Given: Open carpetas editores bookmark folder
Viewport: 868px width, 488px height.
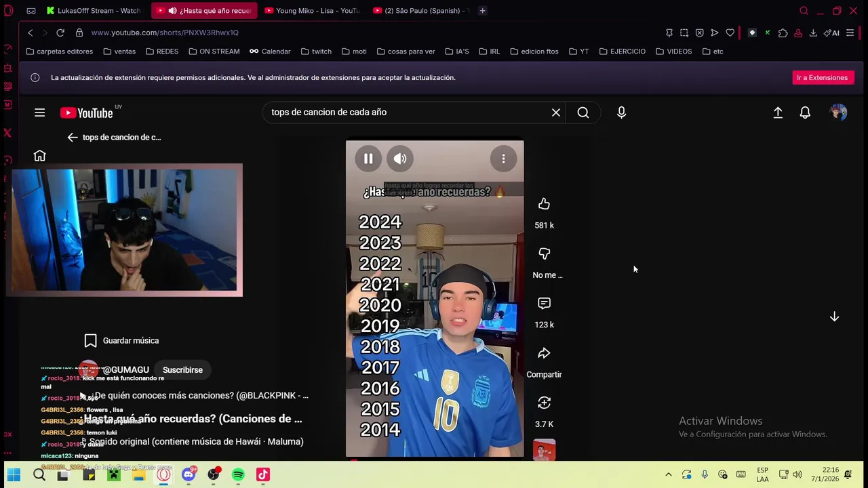Looking at the screenshot, I should click(x=59, y=52).
